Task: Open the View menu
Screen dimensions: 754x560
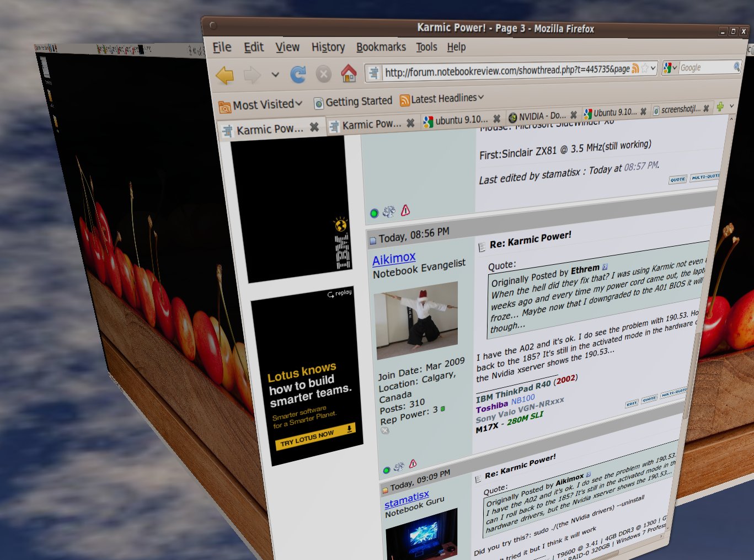Action: point(287,47)
